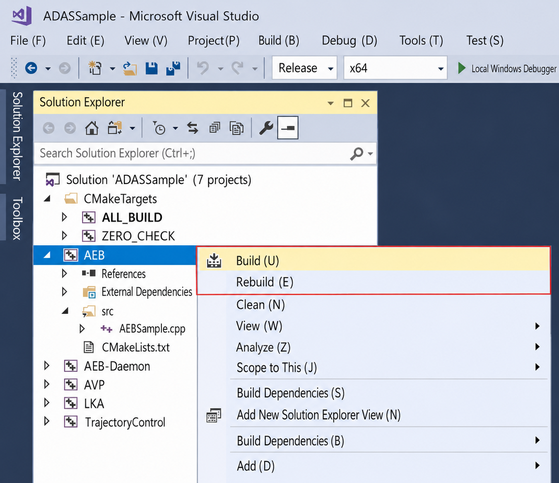The width and height of the screenshot is (559, 483).
Task: Open the switch views dropdown arrow
Action: (132, 128)
